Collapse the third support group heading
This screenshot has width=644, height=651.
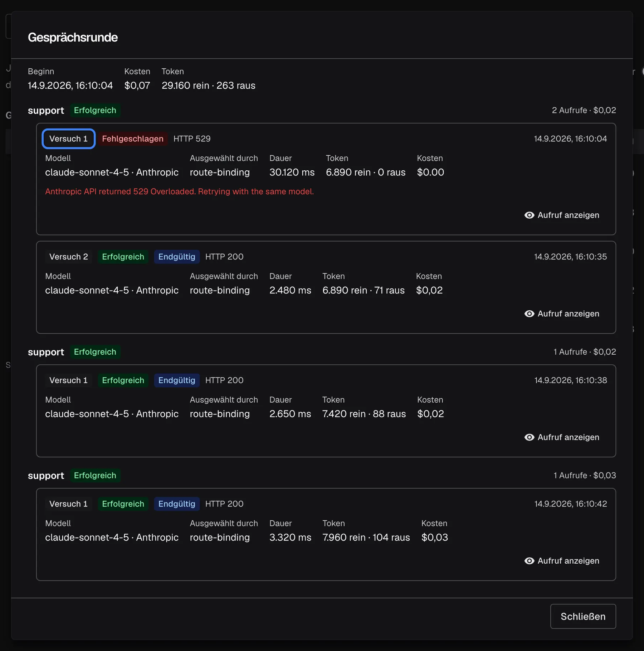[x=46, y=475]
